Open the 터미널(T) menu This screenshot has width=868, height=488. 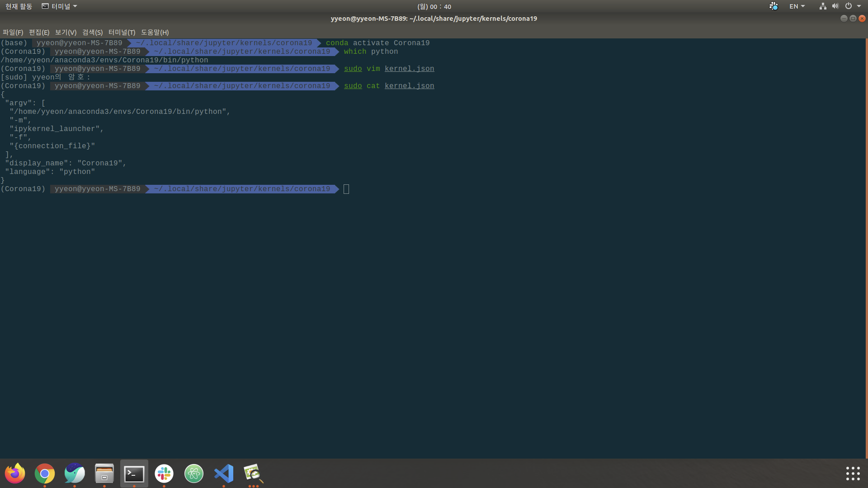(x=122, y=32)
